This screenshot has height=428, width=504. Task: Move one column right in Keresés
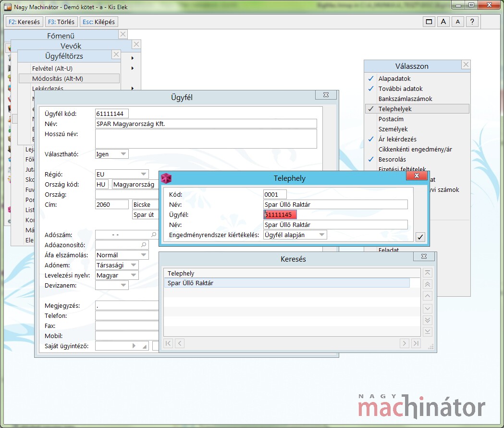point(405,343)
